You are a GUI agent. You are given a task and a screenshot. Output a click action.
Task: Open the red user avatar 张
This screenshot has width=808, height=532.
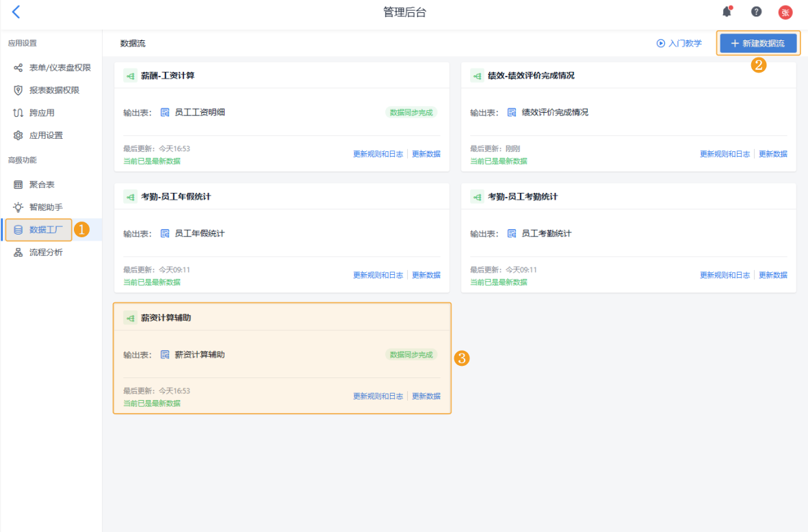785,12
